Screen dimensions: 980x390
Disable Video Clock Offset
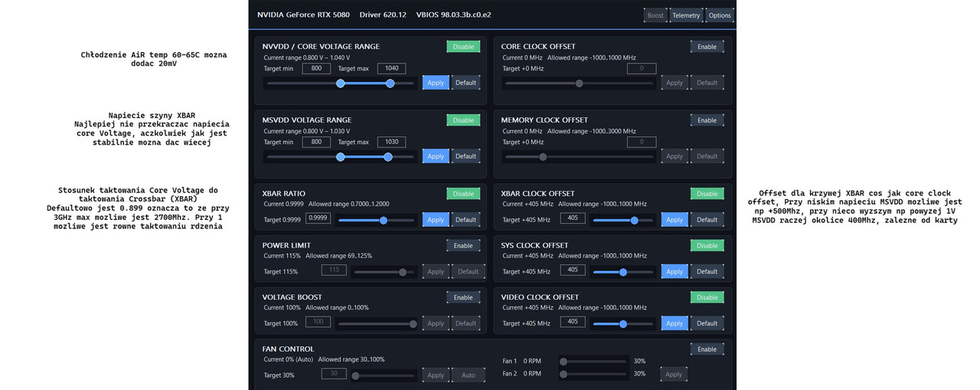pyautogui.click(x=707, y=297)
